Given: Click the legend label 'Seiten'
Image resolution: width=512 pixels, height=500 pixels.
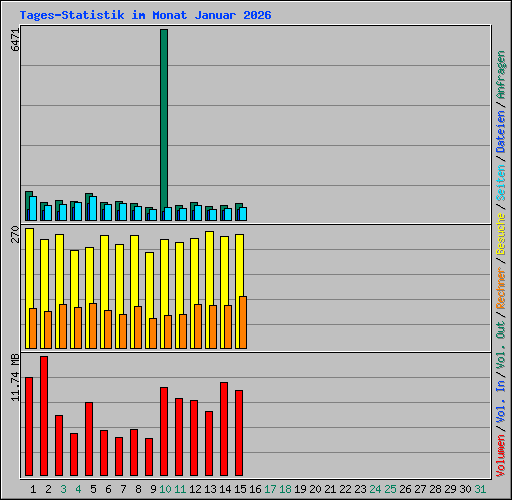Looking at the screenshot, I should [501, 183].
